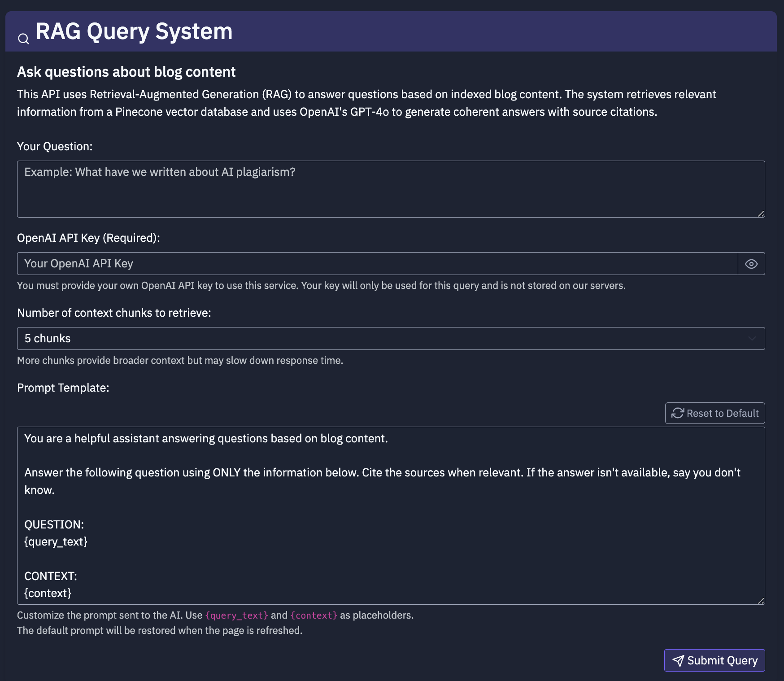The width and height of the screenshot is (784, 681).
Task: Click the Submit Query button
Action: click(x=714, y=660)
